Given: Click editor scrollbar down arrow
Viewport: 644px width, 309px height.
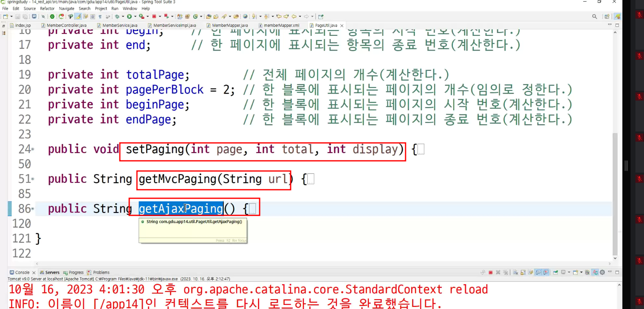Looking at the screenshot, I should [x=615, y=258].
